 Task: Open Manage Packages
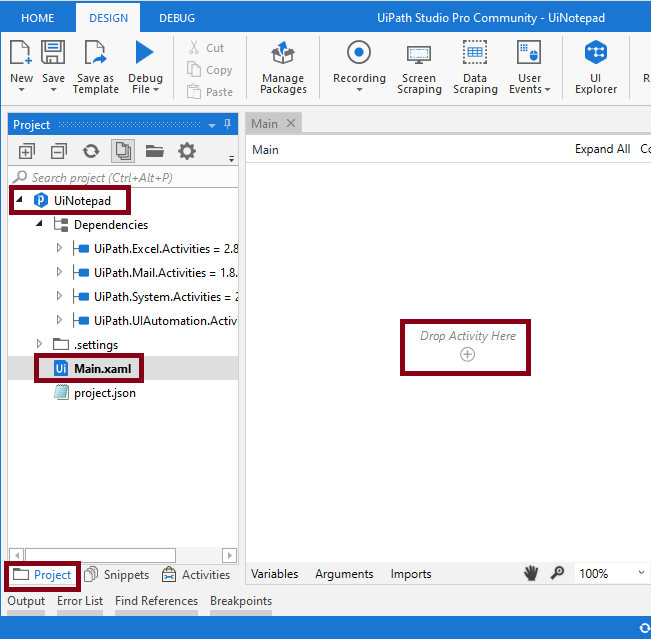pyautogui.click(x=283, y=67)
